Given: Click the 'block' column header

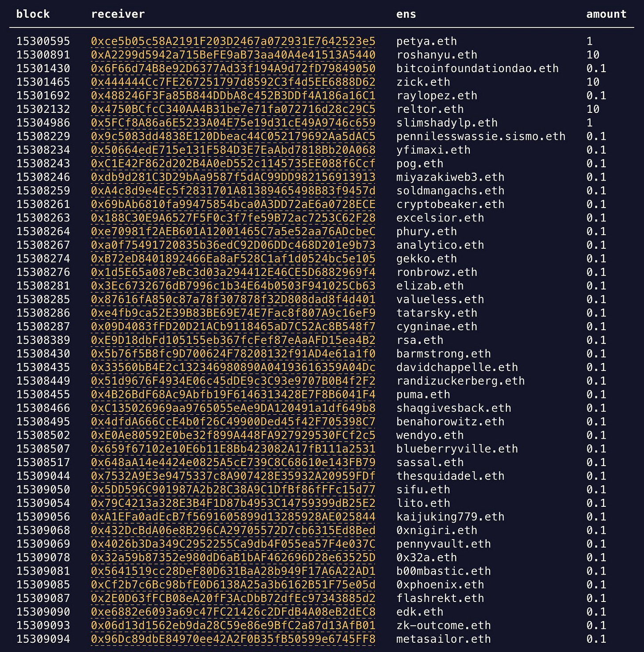Looking at the screenshot, I should (x=33, y=14).
